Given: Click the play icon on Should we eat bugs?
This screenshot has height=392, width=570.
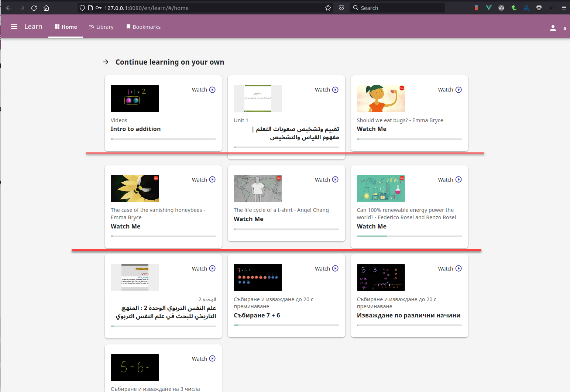Looking at the screenshot, I should point(459,89).
